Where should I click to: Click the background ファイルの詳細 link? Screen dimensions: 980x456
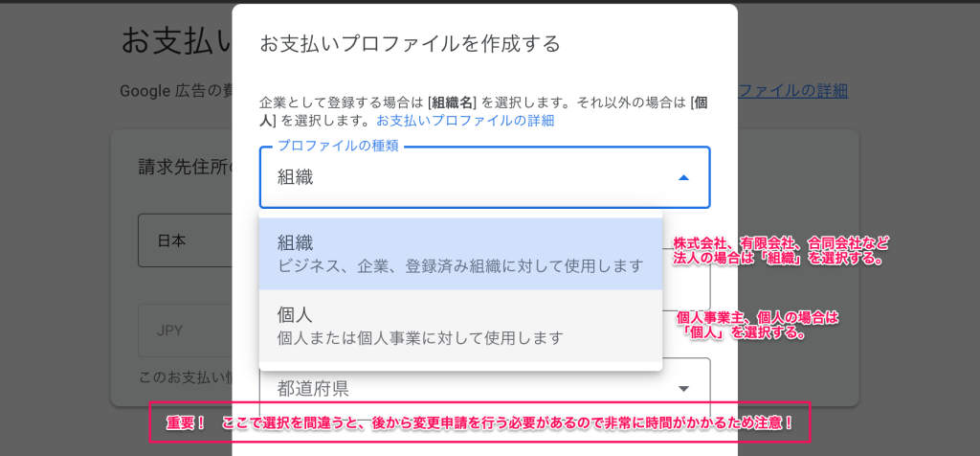[x=792, y=91]
